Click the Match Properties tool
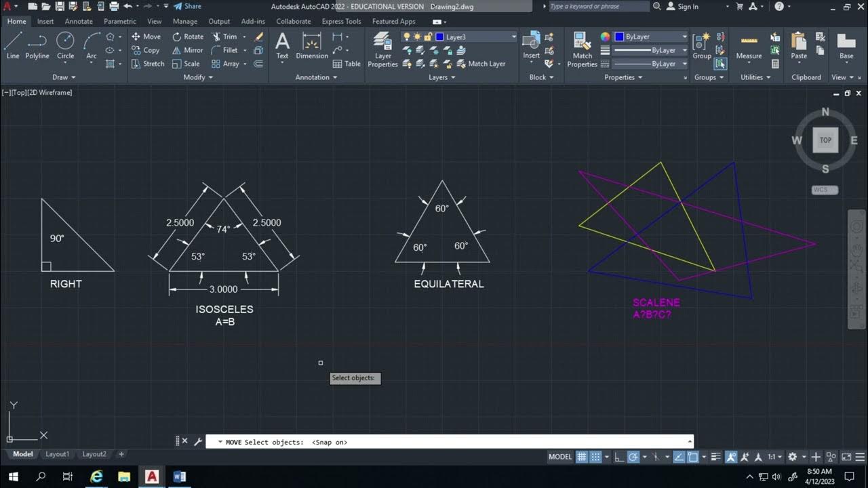This screenshot has width=868, height=488. pyautogui.click(x=582, y=49)
